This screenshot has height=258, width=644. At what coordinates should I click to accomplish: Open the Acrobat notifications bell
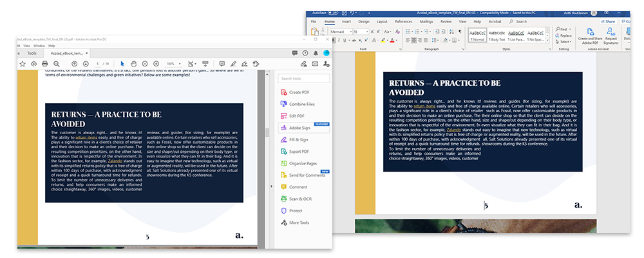pyautogui.click(x=316, y=53)
